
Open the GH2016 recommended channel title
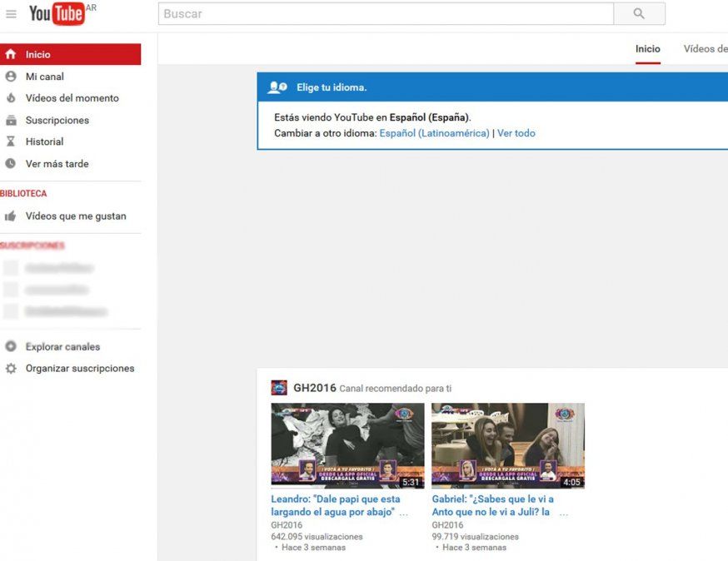(315, 388)
